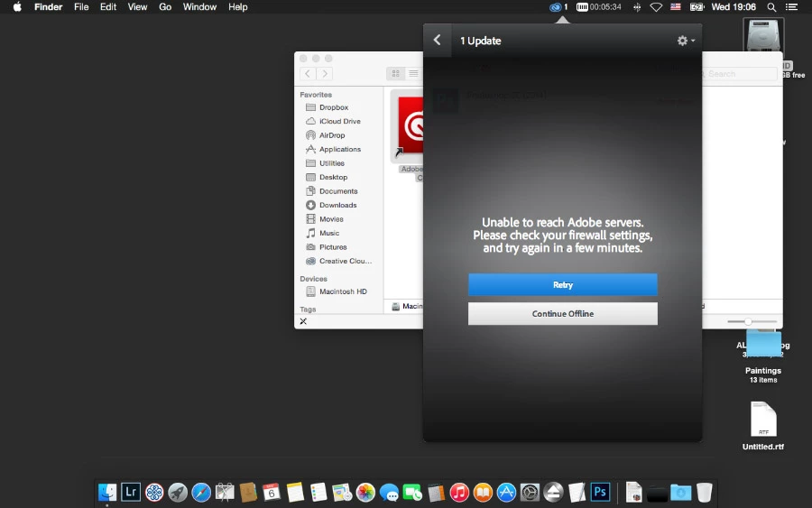Click the X icon in the Finder status bar
This screenshot has height=508, width=812.
pos(303,321)
